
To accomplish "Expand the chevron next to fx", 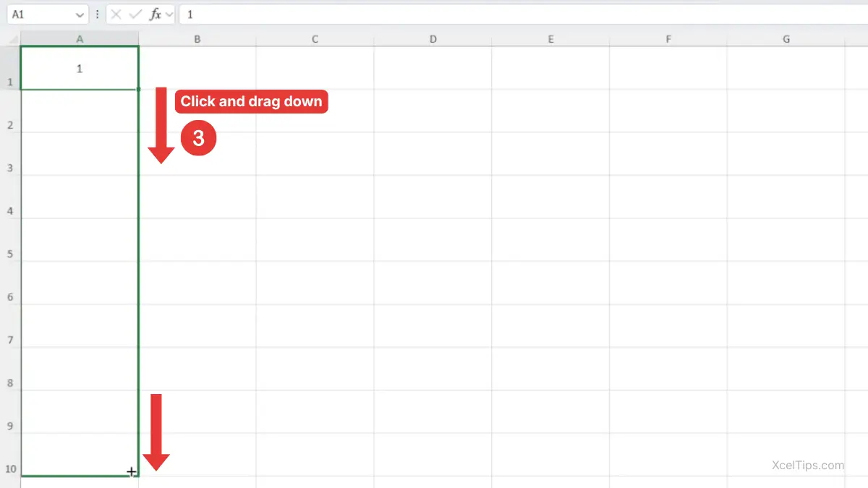I will [x=169, y=14].
